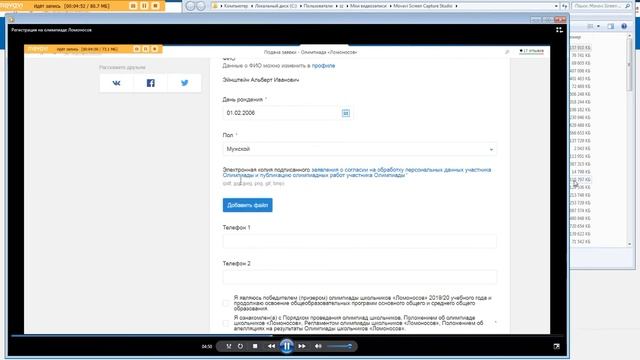Image resolution: width=640 pixels, height=360 pixels.
Task: Expand breadcrumb arrow after Компьютер
Action: coord(252,6)
